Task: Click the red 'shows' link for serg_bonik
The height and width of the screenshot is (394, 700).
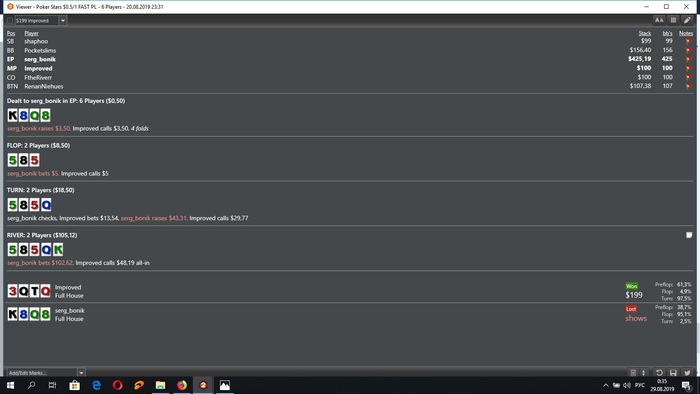Action: (x=636, y=318)
